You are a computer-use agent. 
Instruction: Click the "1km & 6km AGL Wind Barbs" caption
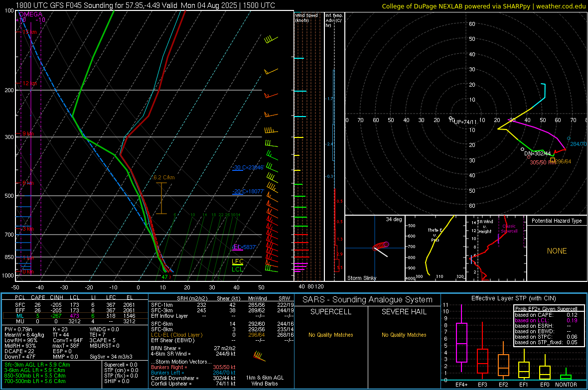pyautogui.click(x=265, y=381)
